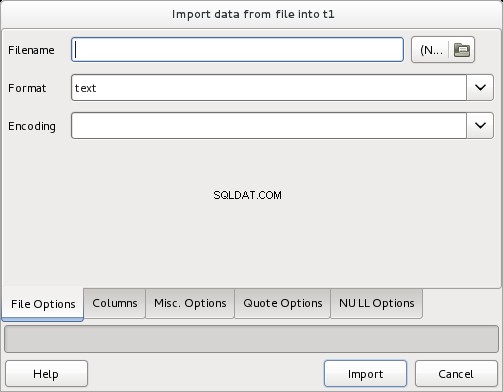Switch to the File Options tab
This screenshot has height=392, width=503.
tap(43, 304)
